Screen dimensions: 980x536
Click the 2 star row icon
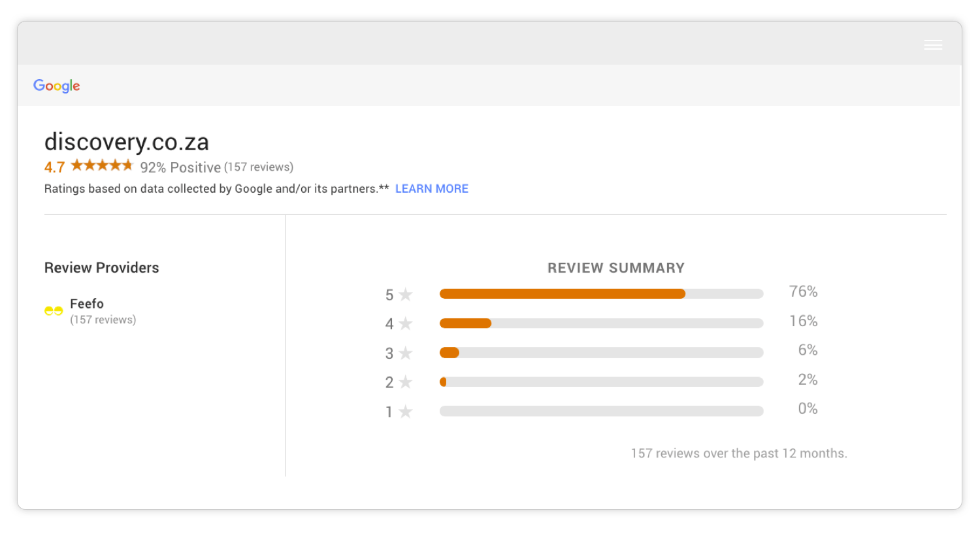[x=406, y=382]
